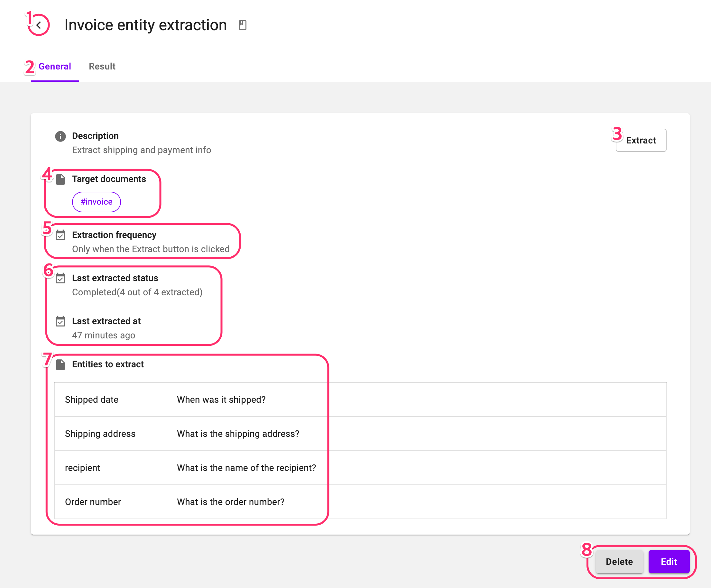Click the Delete button
This screenshot has width=711, height=588.
pyautogui.click(x=619, y=562)
